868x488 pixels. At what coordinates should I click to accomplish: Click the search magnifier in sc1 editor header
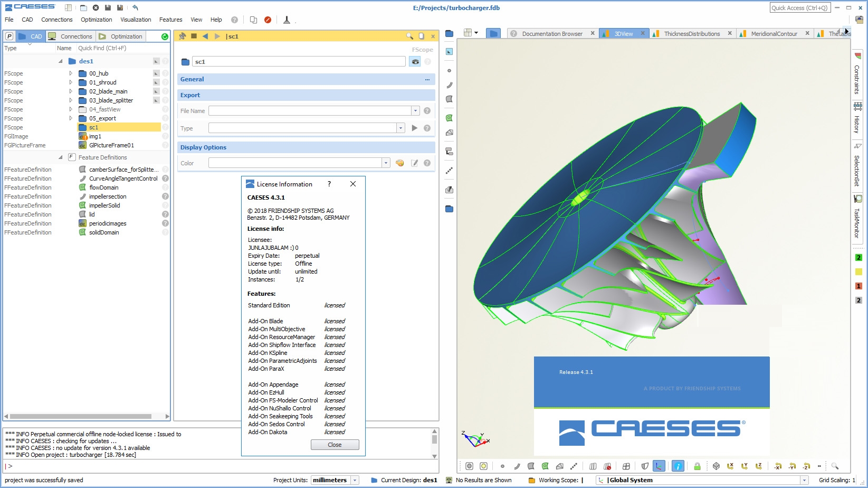point(409,36)
